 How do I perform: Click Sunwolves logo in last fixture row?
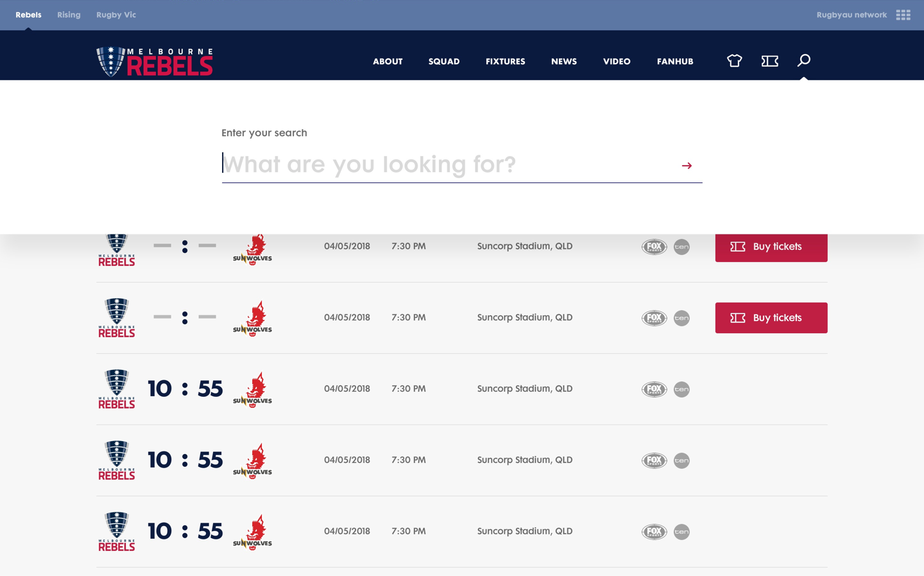[253, 532]
